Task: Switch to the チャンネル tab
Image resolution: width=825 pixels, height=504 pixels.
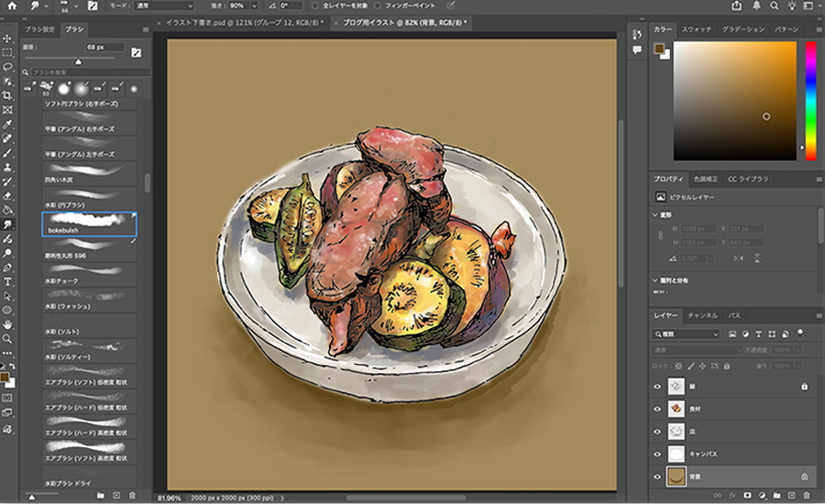Action: coord(701,315)
